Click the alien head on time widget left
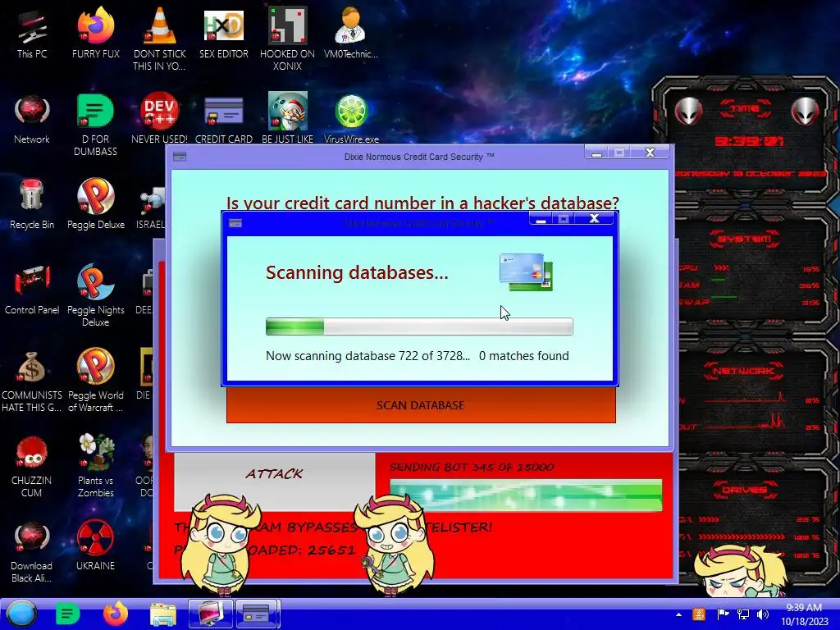This screenshot has height=630, width=840. [688, 112]
